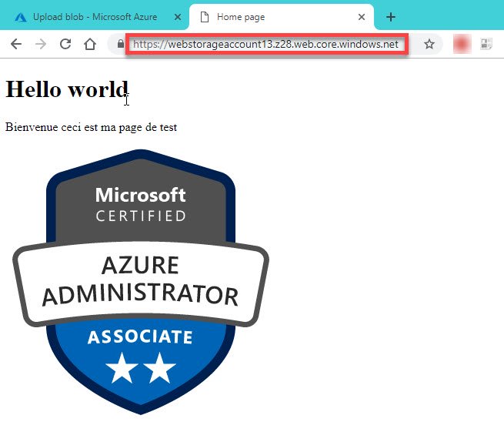Open the extension icon right of the avatar
This screenshot has height=432, width=504.
tap(486, 44)
